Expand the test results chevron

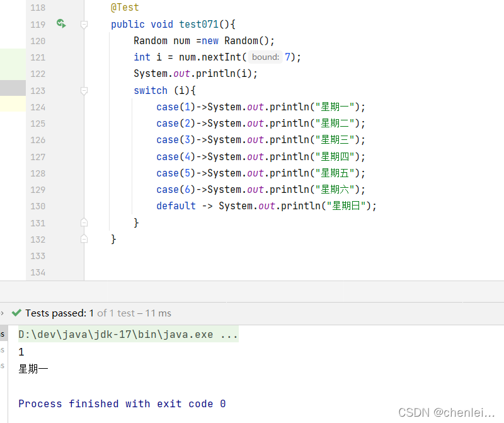pyautogui.click(x=2, y=313)
